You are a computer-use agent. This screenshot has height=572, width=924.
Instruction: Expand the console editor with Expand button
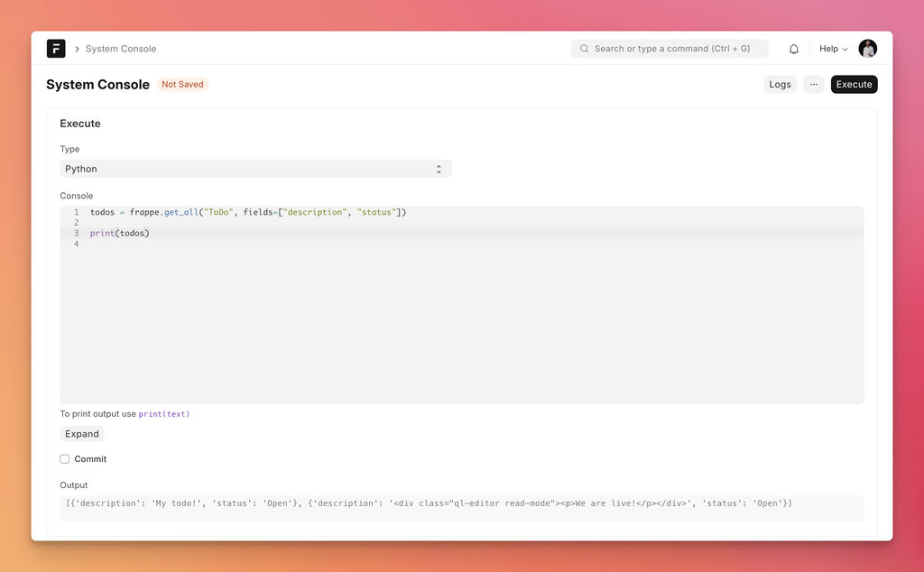pos(82,434)
